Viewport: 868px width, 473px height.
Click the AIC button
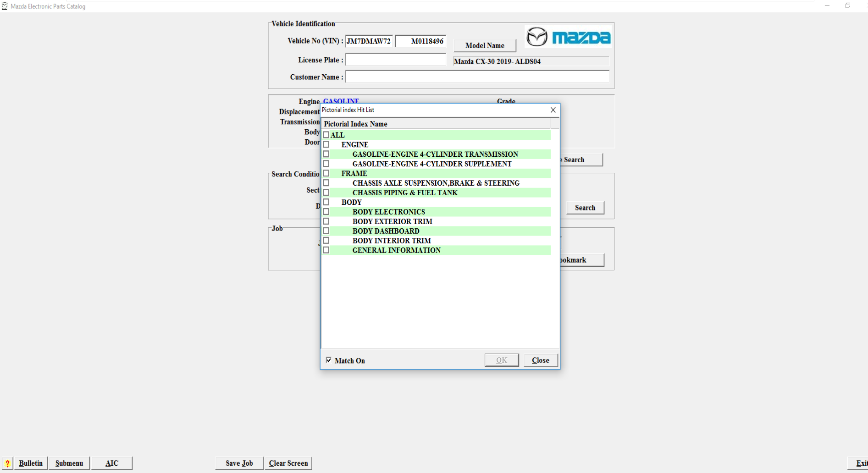coord(112,463)
